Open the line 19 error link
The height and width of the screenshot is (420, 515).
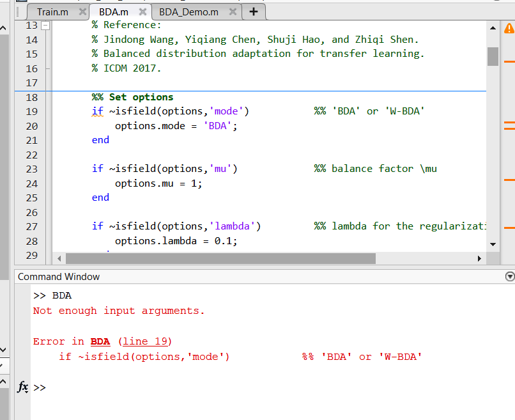146,341
